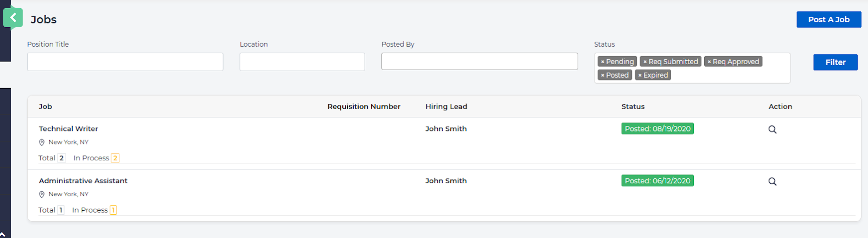Open the Technical Writer job link
This screenshot has height=238, width=868.
pyautogui.click(x=68, y=129)
